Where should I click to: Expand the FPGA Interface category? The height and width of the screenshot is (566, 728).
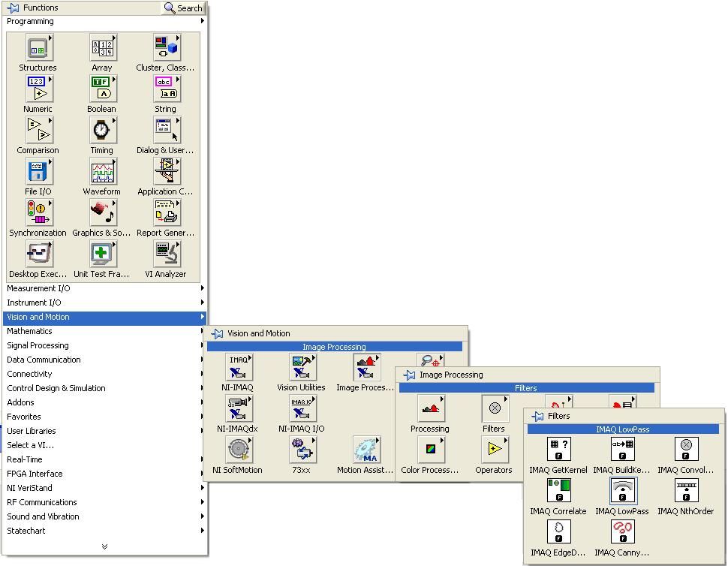pyautogui.click(x=104, y=474)
